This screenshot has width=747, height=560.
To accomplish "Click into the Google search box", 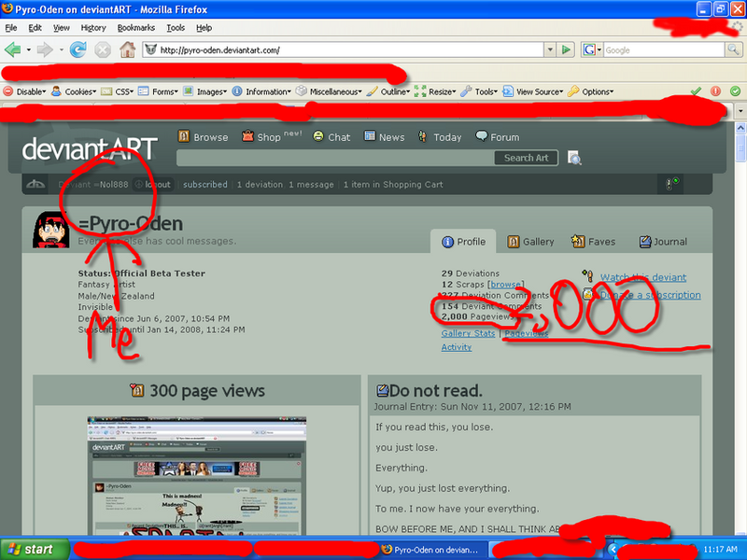I will click(x=664, y=49).
